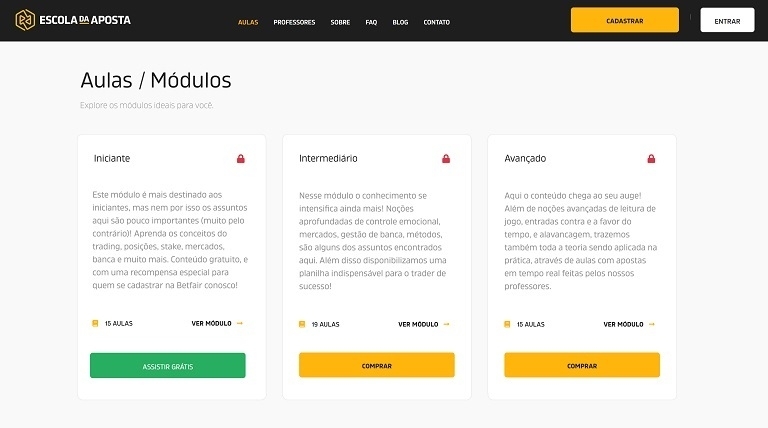Click the lock icon on Avançado card
The height and width of the screenshot is (428, 768).
(651, 159)
